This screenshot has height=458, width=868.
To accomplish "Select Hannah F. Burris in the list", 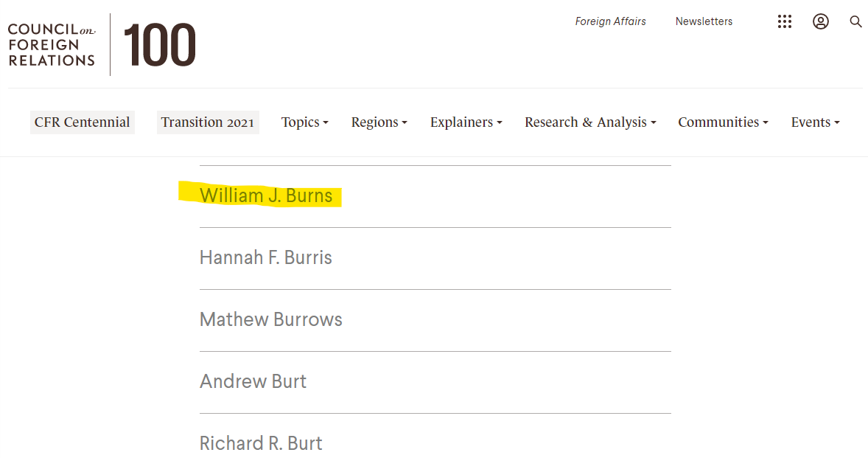I will pyautogui.click(x=266, y=257).
